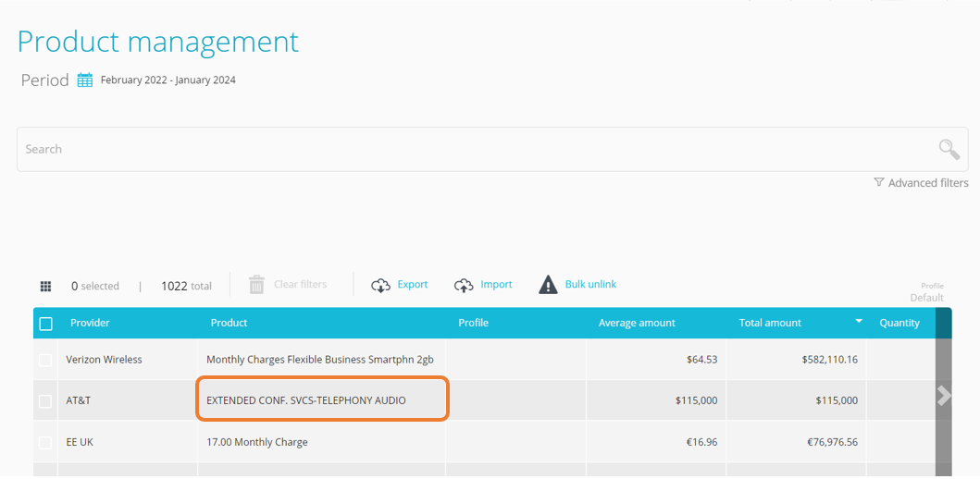Viewport: 980px width, 479px height.
Task: Open the Advanced filters funnel icon
Action: click(879, 182)
